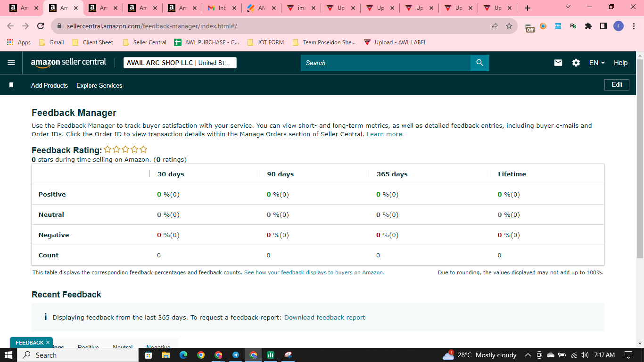Click the weather widget showing 28°C
This screenshot has width=644, height=362.
pos(480,355)
